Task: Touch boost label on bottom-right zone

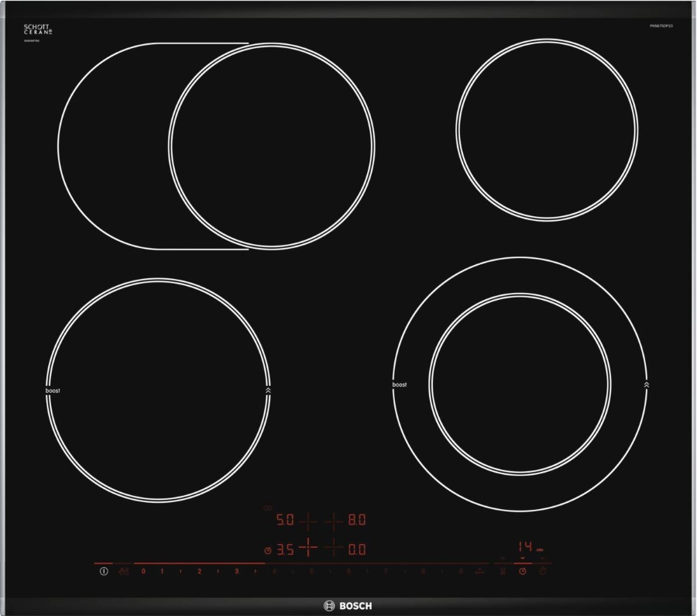Action: (399, 384)
